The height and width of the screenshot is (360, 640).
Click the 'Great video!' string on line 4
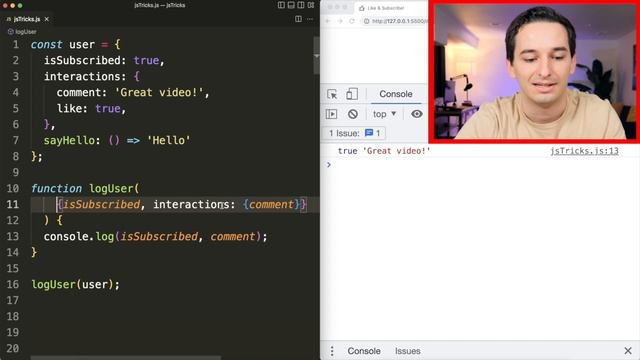coord(159,93)
